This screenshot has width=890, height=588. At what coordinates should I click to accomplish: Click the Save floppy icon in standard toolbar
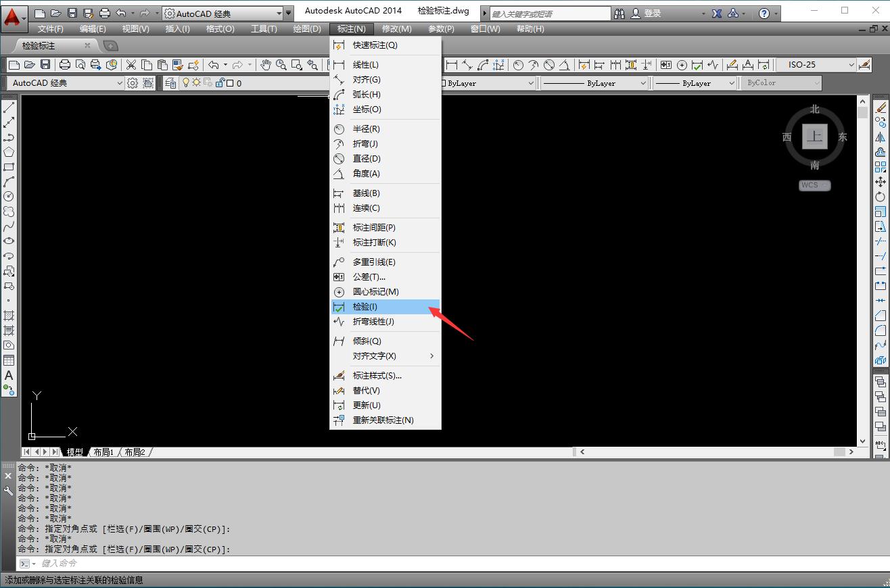[x=45, y=65]
